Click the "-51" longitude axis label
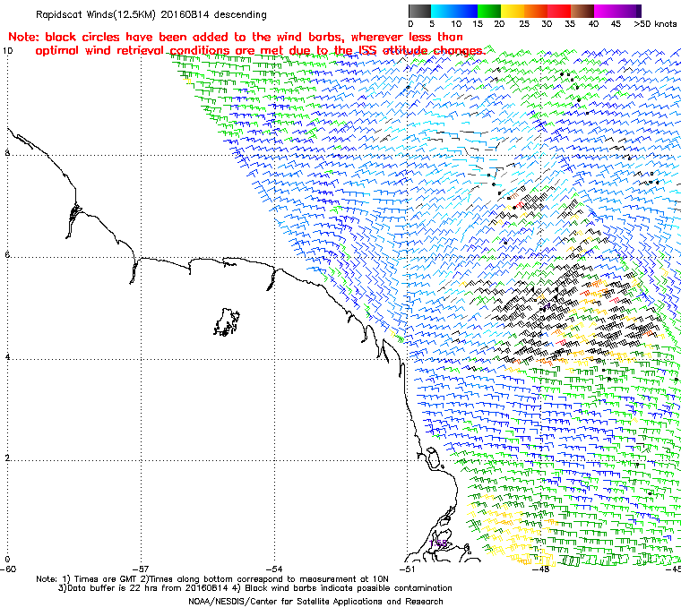The image size is (681, 616). pyautogui.click(x=407, y=569)
